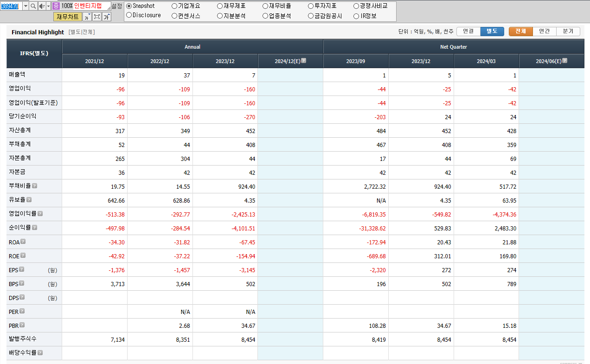The height and width of the screenshot is (364, 590).
Task: Click help icon beside PER
Action: point(22,311)
